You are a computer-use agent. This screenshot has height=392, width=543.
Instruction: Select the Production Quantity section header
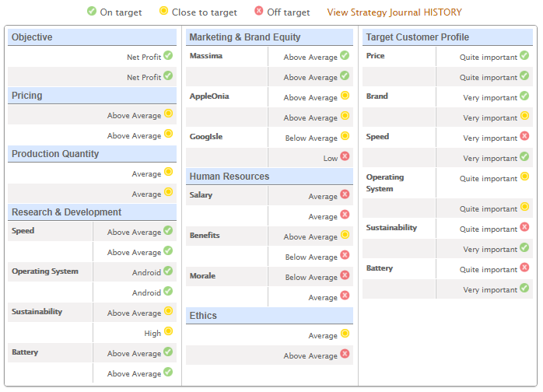tap(66, 154)
